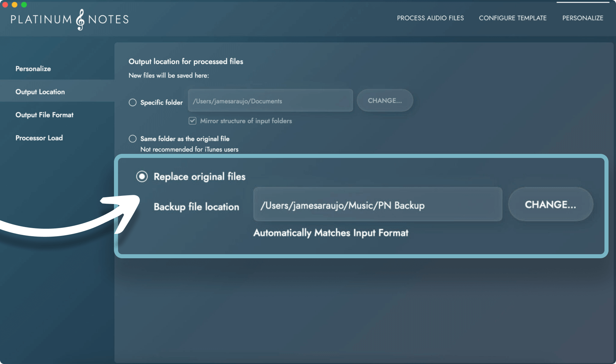
Task: Change the Specific folder location
Action: point(385,100)
